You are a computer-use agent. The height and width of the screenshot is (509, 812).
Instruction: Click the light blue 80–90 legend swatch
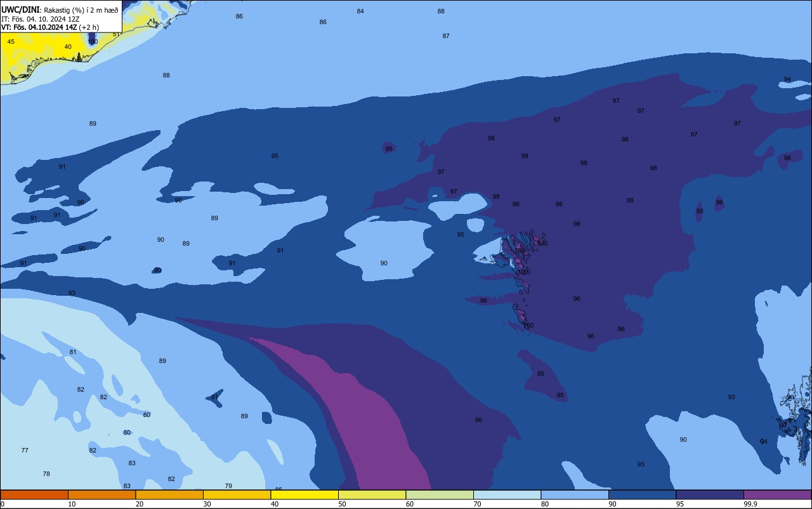pyautogui.click(x=575, y=494)
